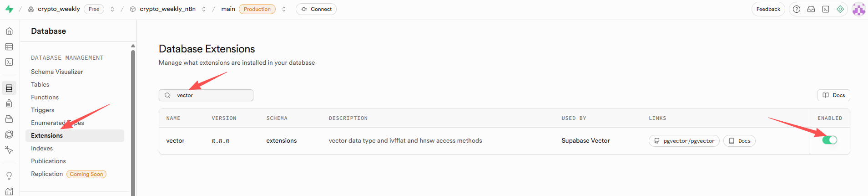
Task: Open the SQL Editor sidebar icon
Action: pyautogui.click(x=9, y=62)
